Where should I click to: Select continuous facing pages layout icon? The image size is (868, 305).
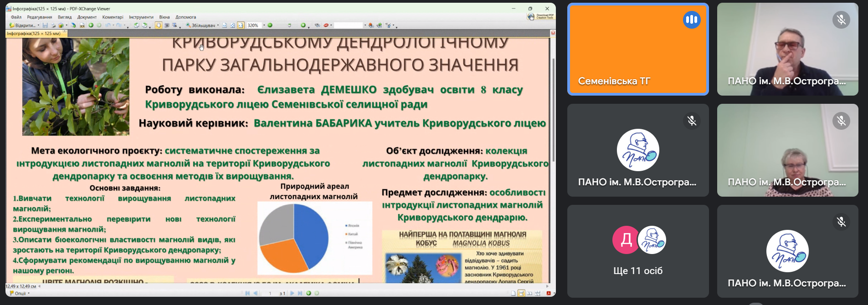click(x=538, y=293)
